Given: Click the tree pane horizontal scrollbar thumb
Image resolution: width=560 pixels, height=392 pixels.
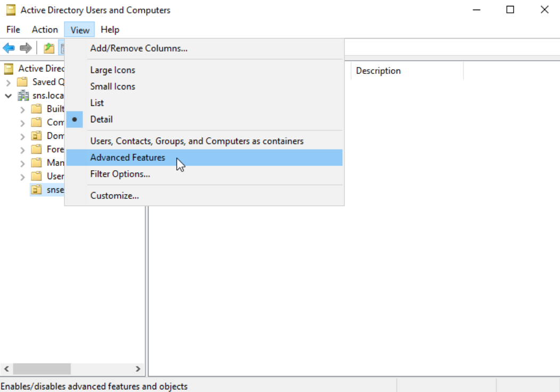Looking at the screenshot, I should tap(42, 369).
